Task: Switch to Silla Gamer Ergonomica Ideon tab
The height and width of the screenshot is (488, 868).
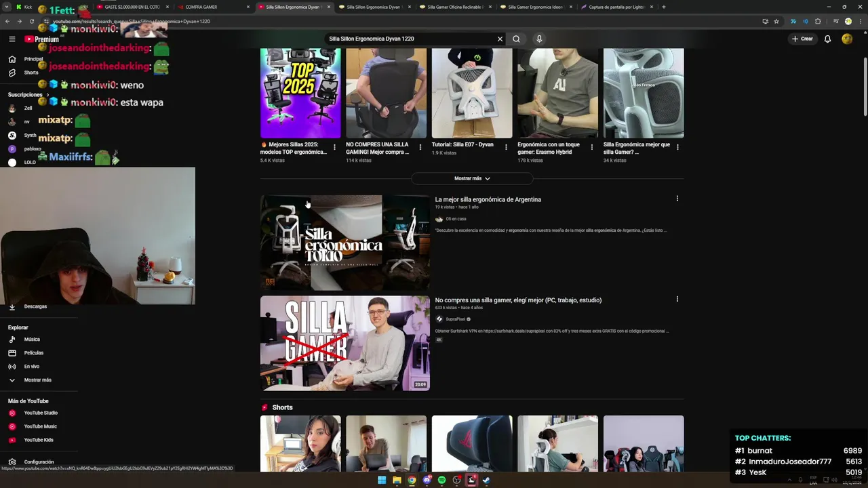Action: [536, 7]
